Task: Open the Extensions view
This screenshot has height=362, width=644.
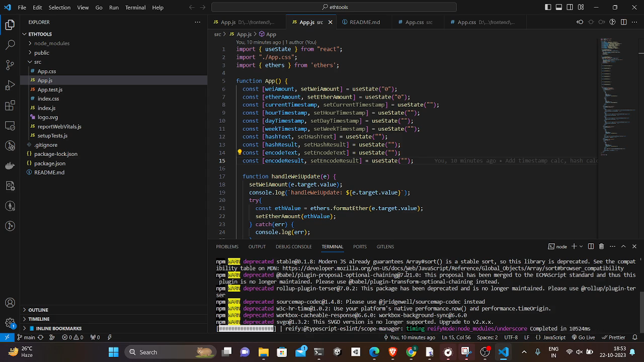Action: [x=10, y=106]
